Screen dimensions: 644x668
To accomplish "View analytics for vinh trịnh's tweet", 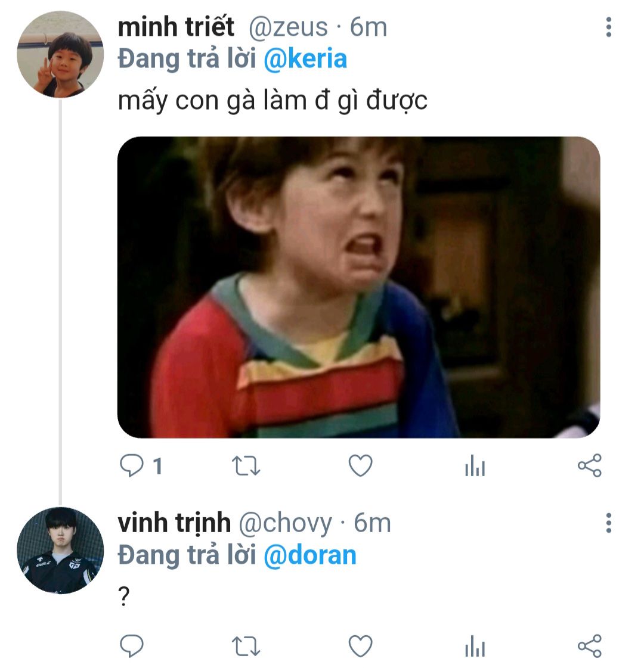I will point(475,647).
